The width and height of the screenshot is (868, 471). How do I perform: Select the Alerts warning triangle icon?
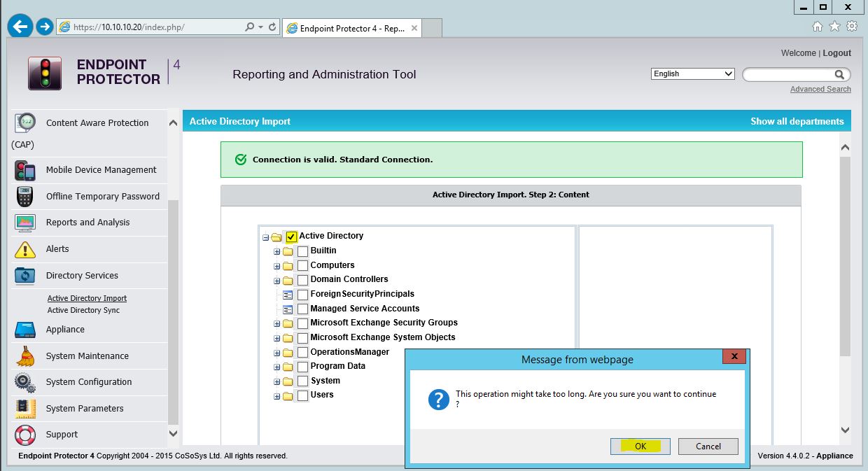click(25, 249)
